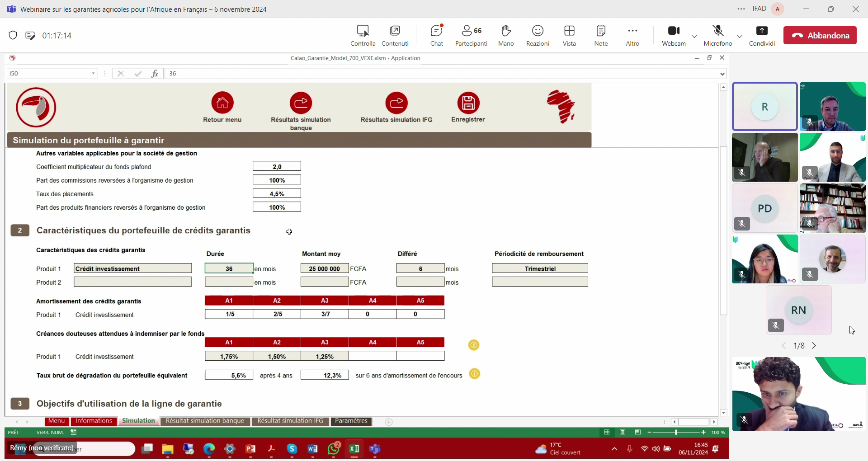Click the horizontal scrollbar right arrow
Viewport: 868px width, 461px height.
[714, 422]
